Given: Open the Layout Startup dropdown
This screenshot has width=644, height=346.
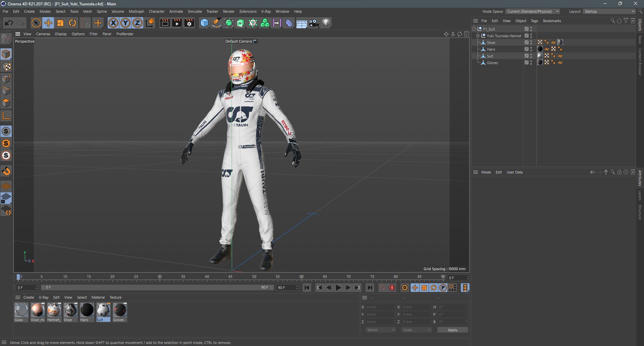Looking at the screenshot, I should [609, 11].
